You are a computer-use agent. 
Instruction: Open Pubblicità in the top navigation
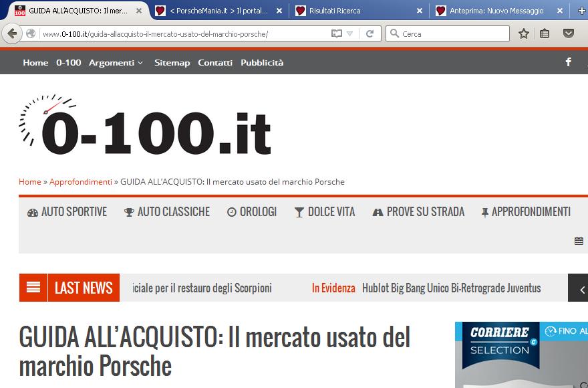tap(262, 63)
